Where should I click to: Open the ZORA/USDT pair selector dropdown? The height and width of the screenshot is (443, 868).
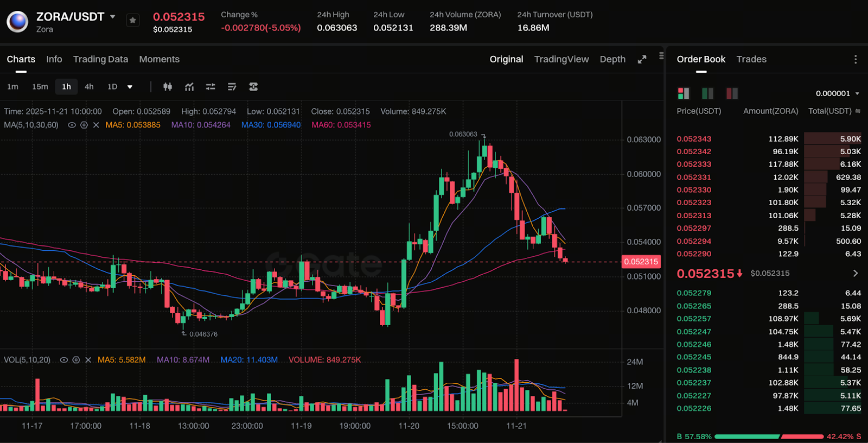tap(112, 17)
